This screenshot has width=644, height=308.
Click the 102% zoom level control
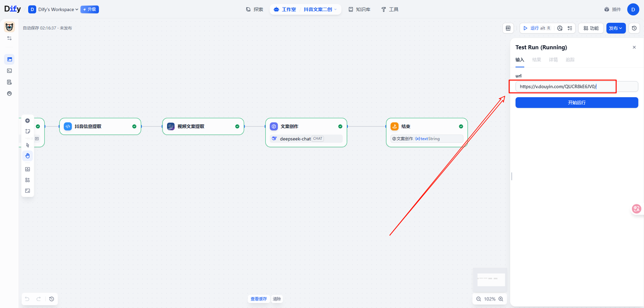tap(490, 299)
